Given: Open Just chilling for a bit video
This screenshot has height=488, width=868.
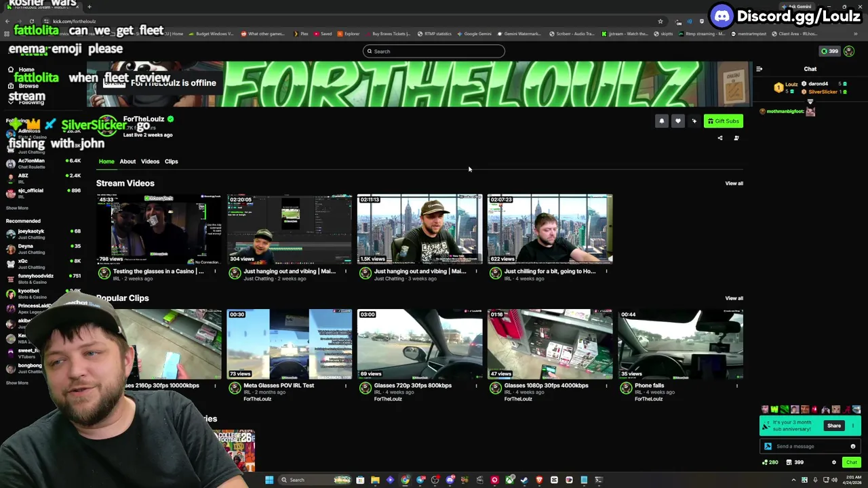Looking at the screenshot, I should (550, 229).
